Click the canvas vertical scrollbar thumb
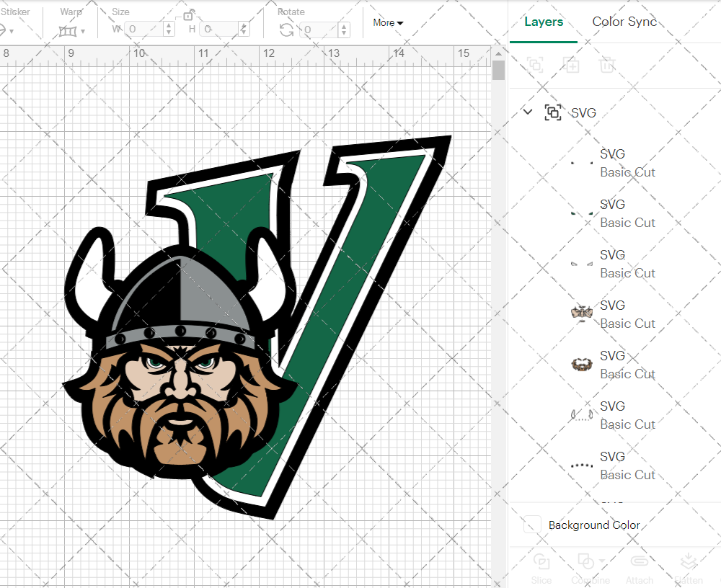This screenshot has width=721, height=588. tap(497, 70)
